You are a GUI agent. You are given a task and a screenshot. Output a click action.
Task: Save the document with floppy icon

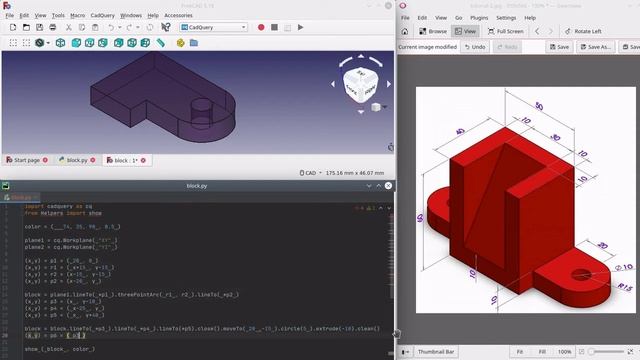tap(39, 27)
